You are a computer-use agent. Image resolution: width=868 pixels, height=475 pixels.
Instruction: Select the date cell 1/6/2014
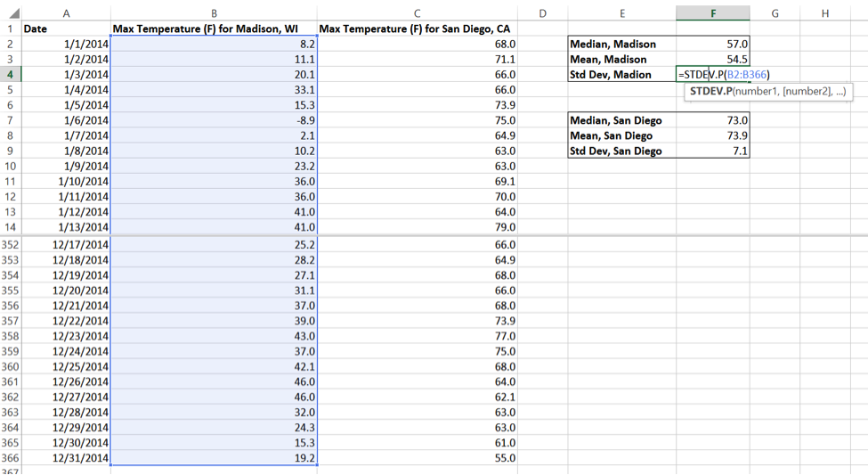pyautogui.click(x=67, y=120)
